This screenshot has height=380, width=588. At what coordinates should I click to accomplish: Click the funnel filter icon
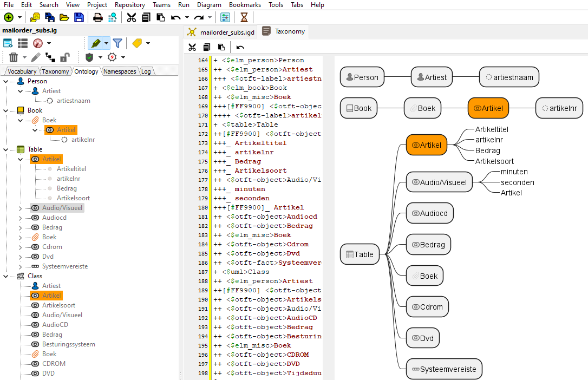point(117,43)
